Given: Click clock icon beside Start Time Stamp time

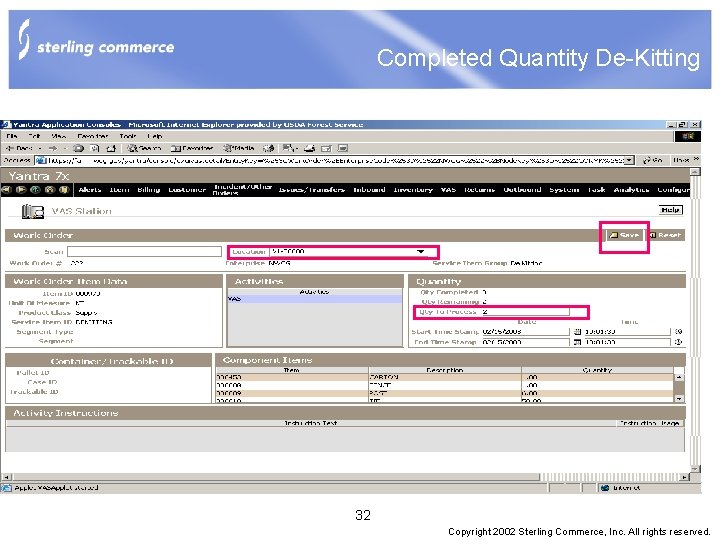Looking at the screenshot, I should pyautogui.click(x=679, y=331).
